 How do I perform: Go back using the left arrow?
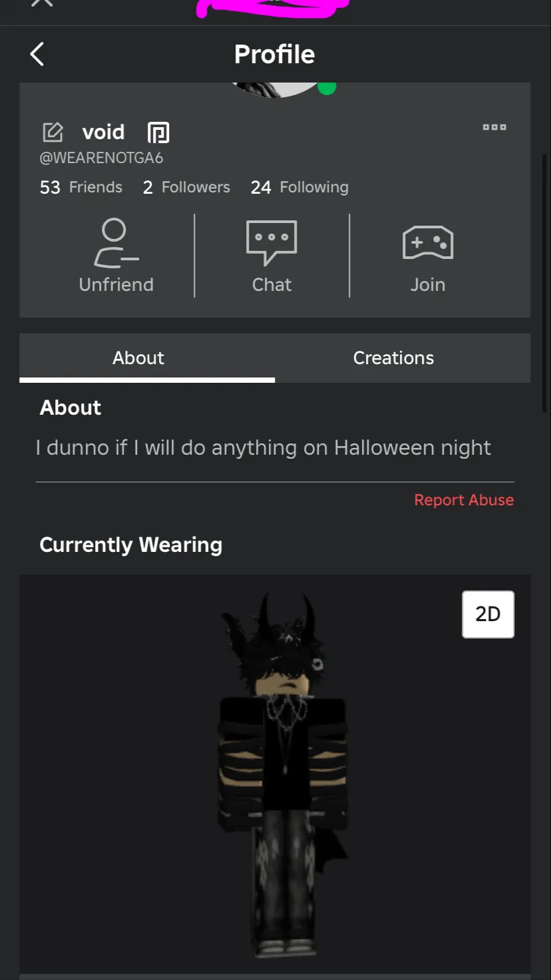pyautogui.click(x=37, y=54)
